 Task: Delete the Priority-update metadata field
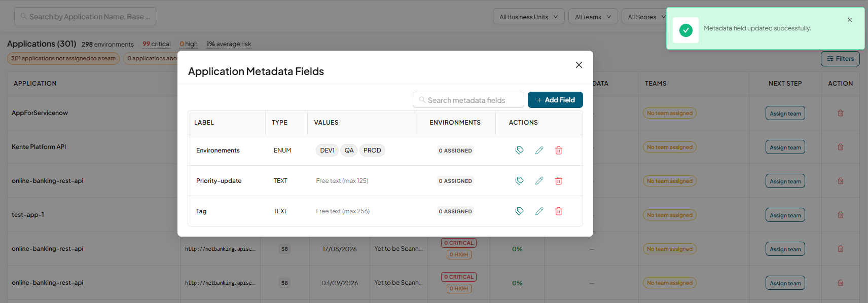click(x=558, y=181)
